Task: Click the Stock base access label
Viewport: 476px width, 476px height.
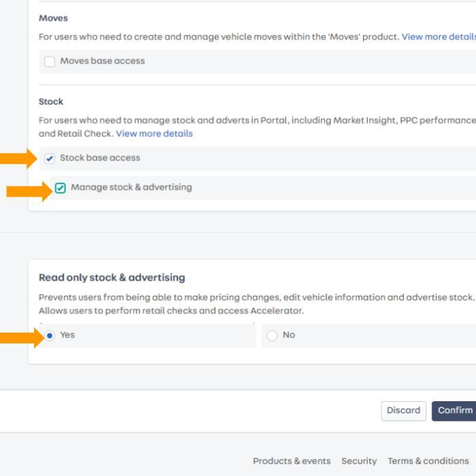Action: [100, 158]
